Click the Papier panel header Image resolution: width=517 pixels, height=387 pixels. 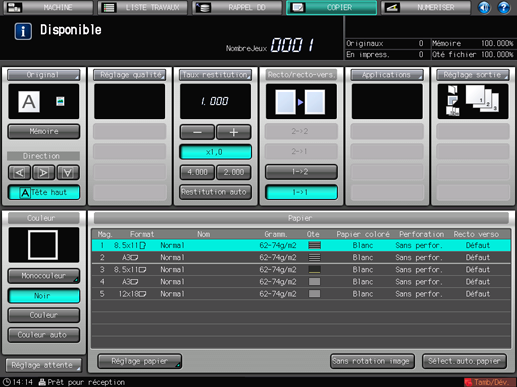pos(301,218)
